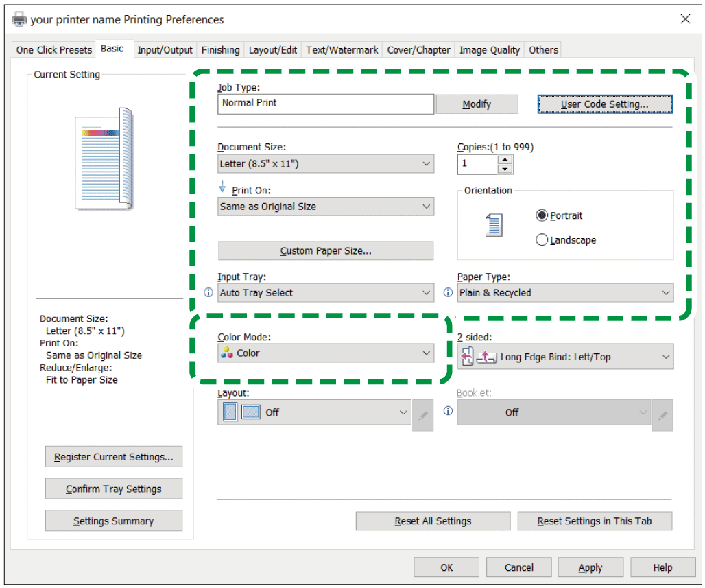The height and width of the screenshot is (588, 705).
Task: Select Portrait orientation
Action: tap(542, 215)
